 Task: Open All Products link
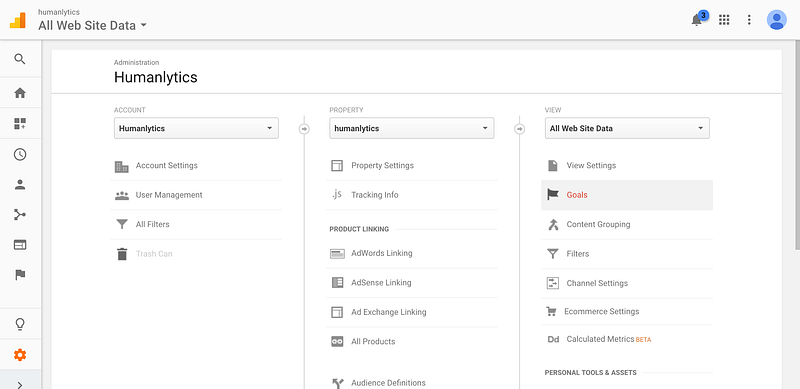point(373,342)
